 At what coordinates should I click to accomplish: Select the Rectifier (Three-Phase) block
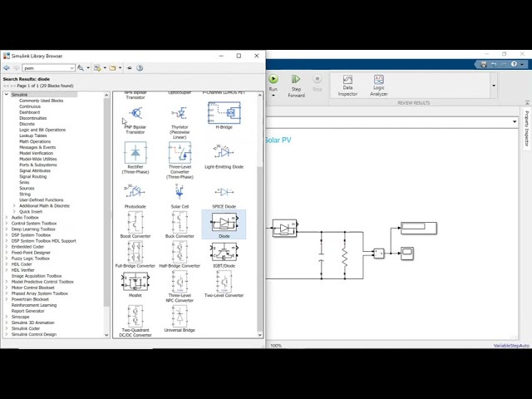click(x=135, y=158)
